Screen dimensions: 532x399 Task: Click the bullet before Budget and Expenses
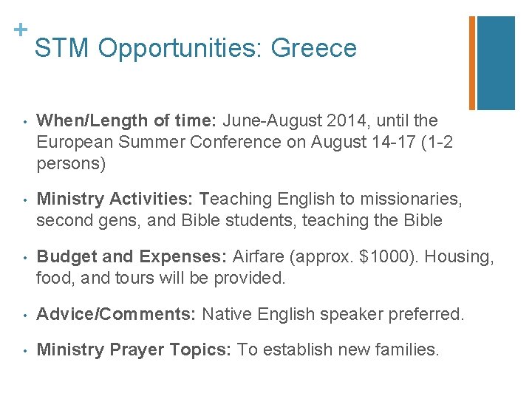25,258
